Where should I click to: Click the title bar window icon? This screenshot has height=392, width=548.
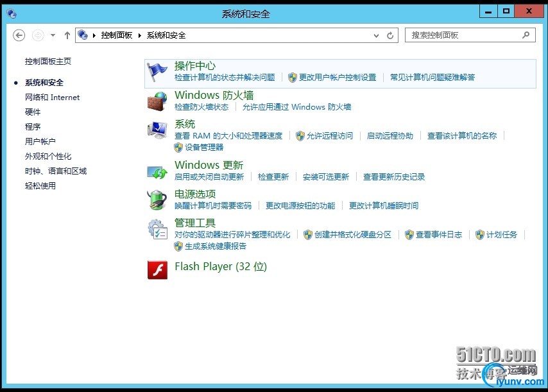[12, 13]
